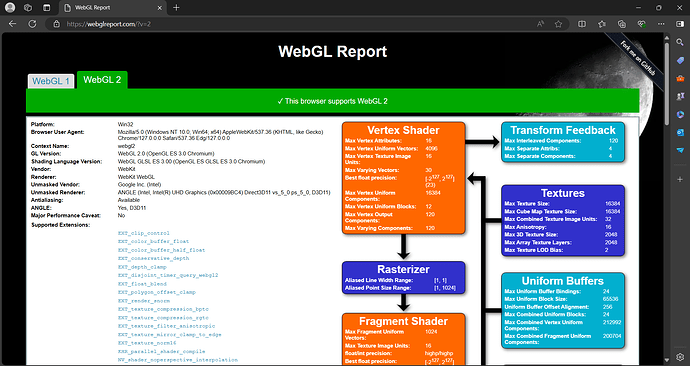This screenshot has width=690, height=366.
Task: Click the scrollbar up arrow
Action: 667,37
